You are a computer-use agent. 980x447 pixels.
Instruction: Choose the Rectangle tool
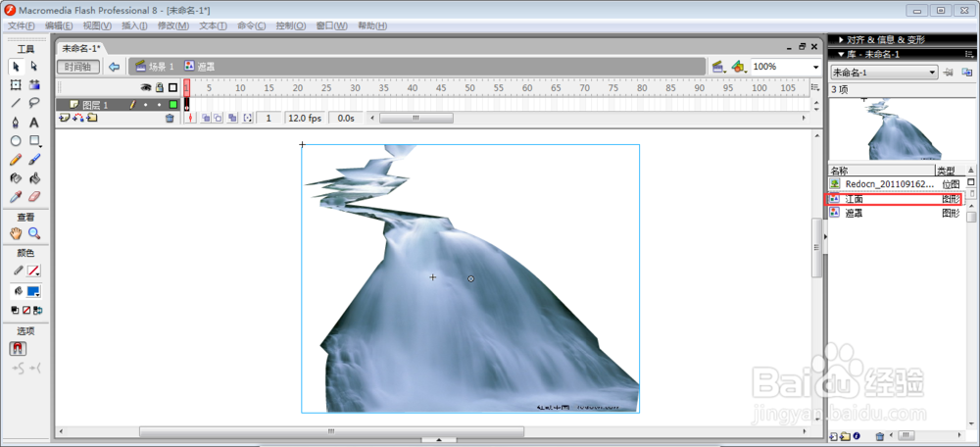(x=34, y=141)
